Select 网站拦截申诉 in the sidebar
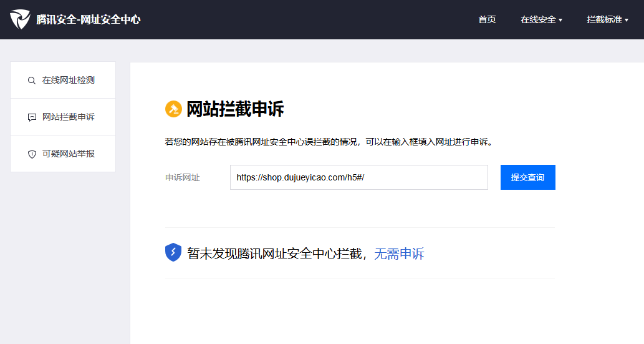This screenshot has width=644, height=344. point(63,117)
